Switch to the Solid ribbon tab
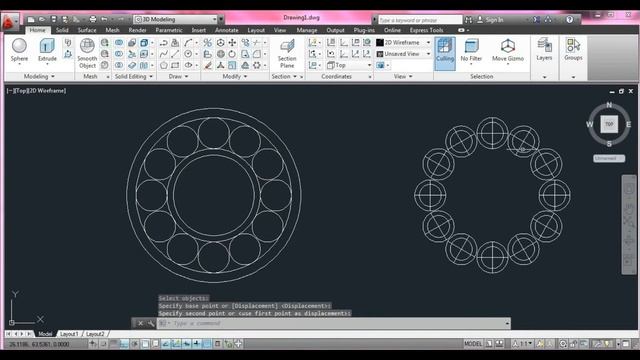This screenshot has height=360, width=640. pyautogui.click(x=62, y=30)
